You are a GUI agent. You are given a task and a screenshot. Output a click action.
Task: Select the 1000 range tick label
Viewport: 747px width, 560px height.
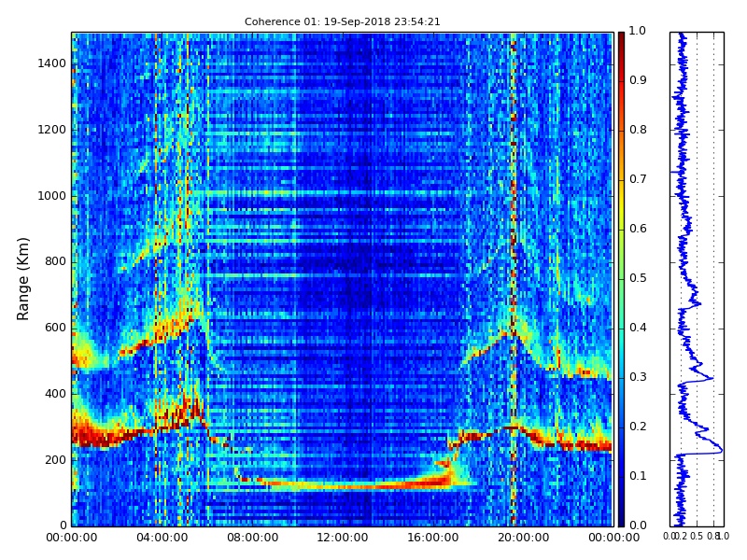[x=52, y=196]
